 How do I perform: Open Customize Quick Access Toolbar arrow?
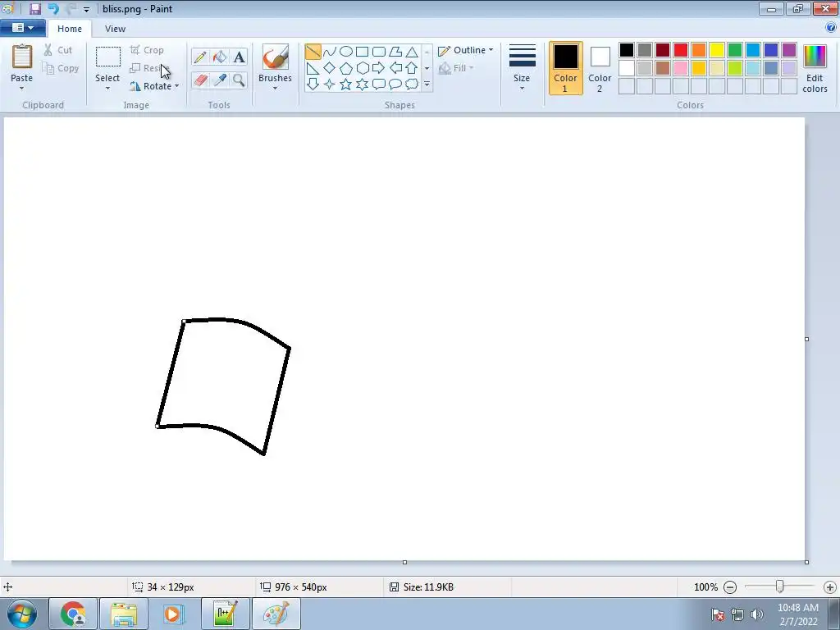coord(86,9)
